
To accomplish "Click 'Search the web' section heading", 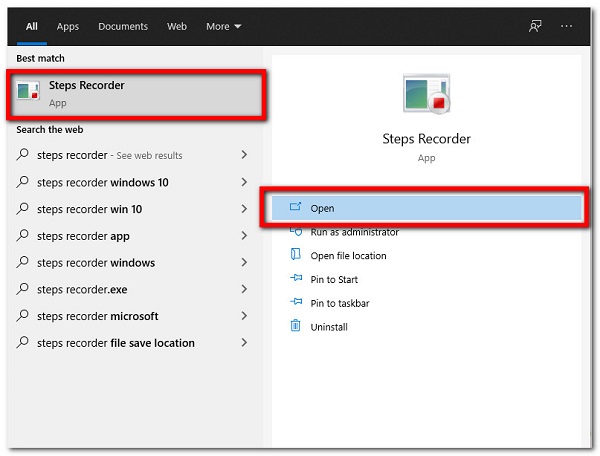I will click(x=50, y=130).
